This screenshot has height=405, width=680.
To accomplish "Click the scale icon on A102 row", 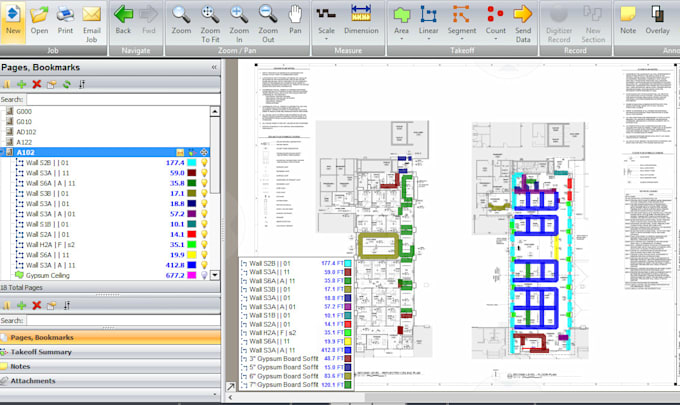I will [x=180, y=152].
